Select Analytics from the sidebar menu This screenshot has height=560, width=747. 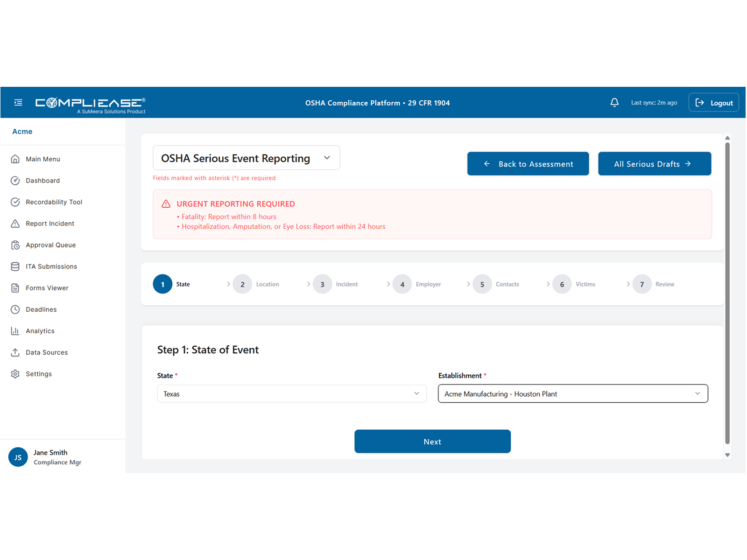[40, 331]
